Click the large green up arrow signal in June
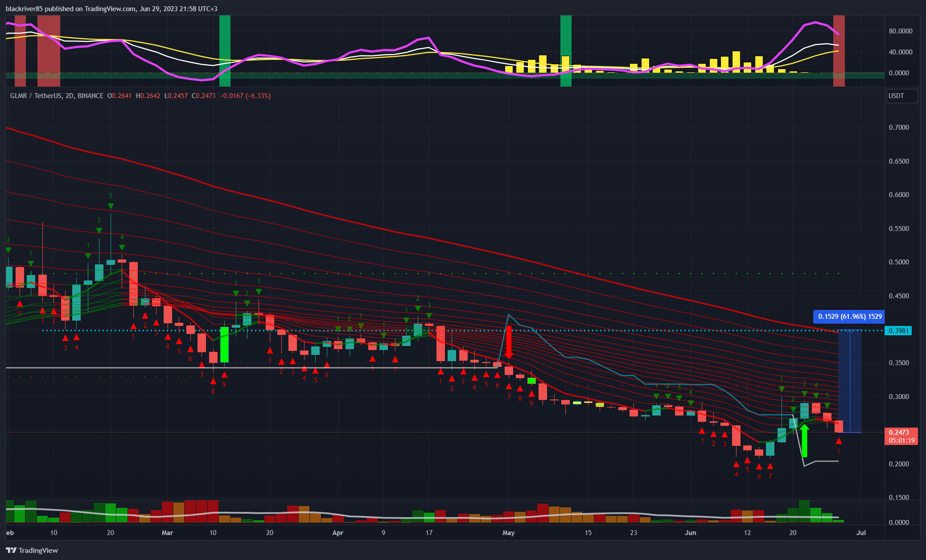 [x=804, y=441]
